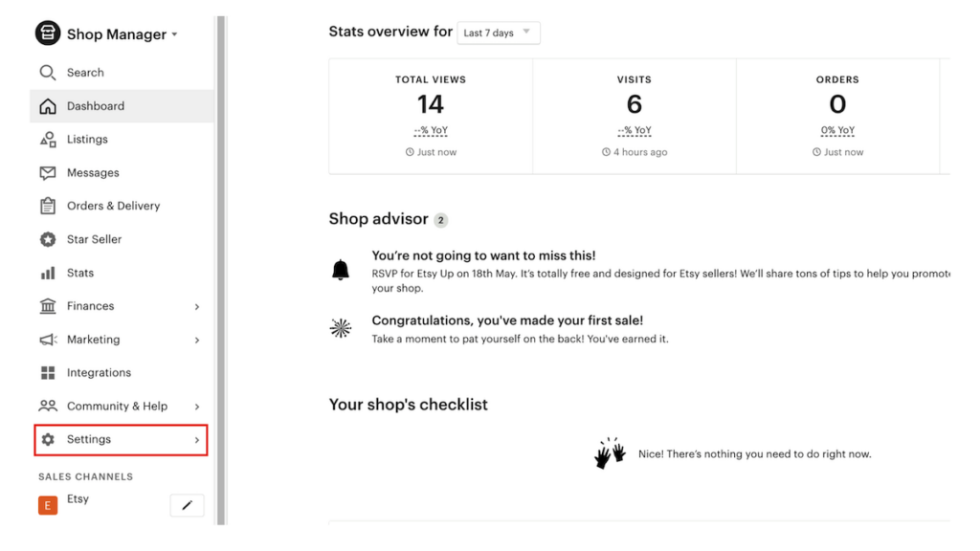The height and width of the screenshot is (551, 980).
Task: Click the Integrations grid icon
Action: click(x=46, y=372)
